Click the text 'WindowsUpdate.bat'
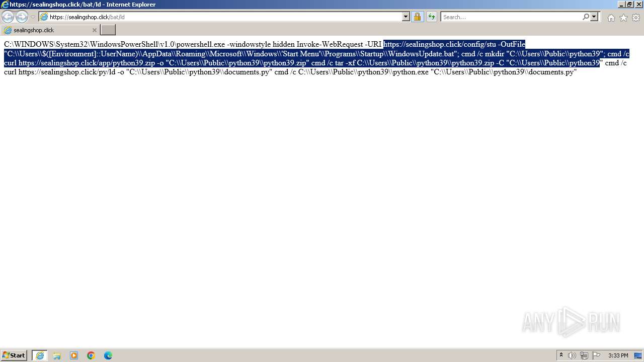Screen dimensions: 644x362 tap(422, 53)
